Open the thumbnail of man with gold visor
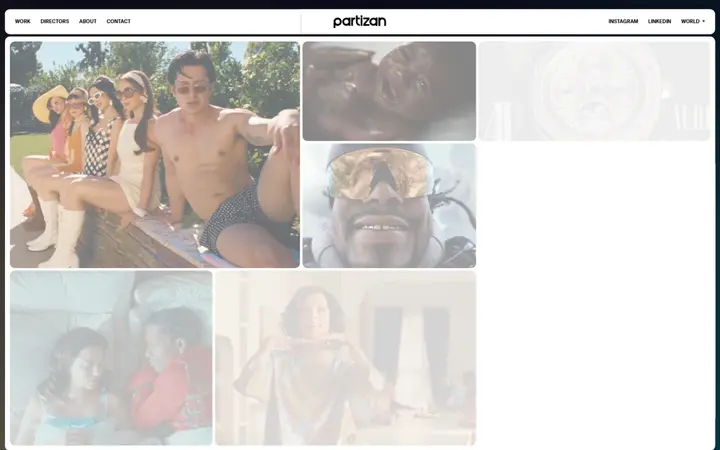Image resolution: width=720 pixels, height=450 pixels. pyautogui.click(x=389, y=206)
